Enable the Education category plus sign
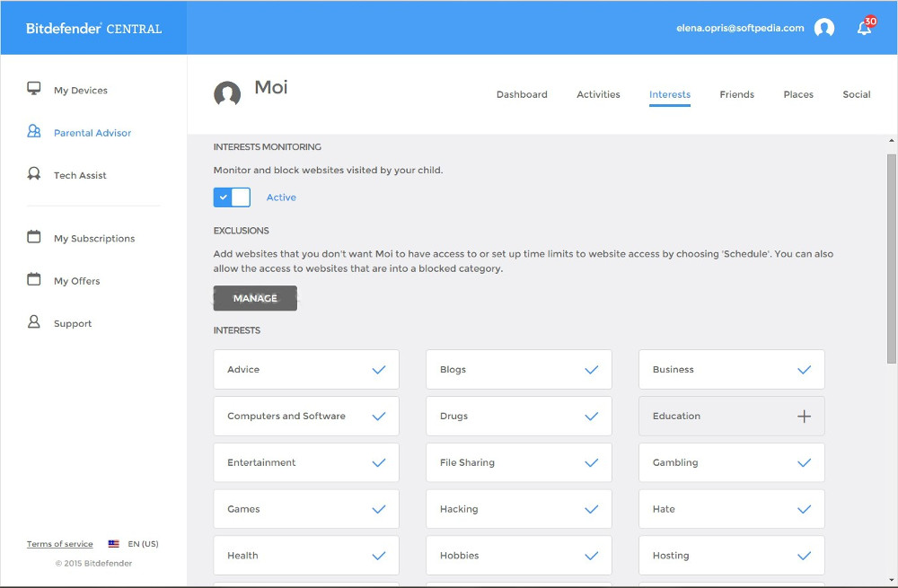This screenshot has height=588, width=898. pyautogui.click(x=804, y=417)
